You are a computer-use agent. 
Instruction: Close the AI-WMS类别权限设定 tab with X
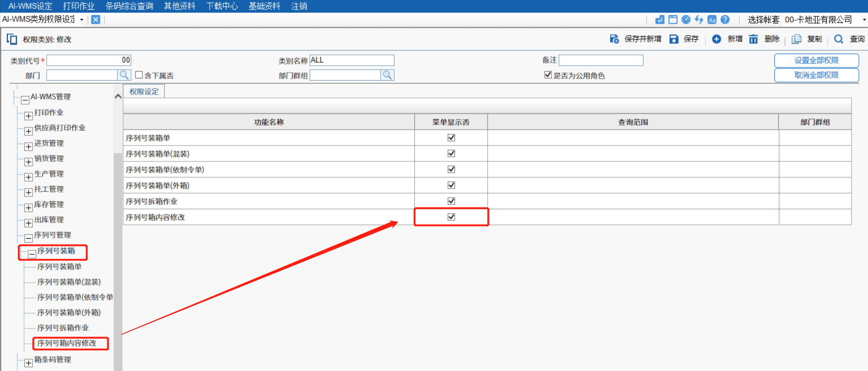pyautogui.click(x=96, y=19)
